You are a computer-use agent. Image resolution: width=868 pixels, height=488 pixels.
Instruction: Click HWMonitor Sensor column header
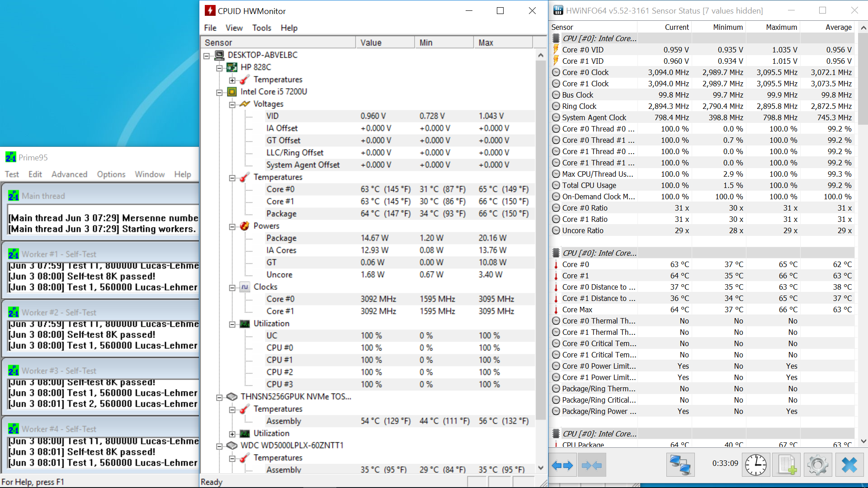[278, 42]
